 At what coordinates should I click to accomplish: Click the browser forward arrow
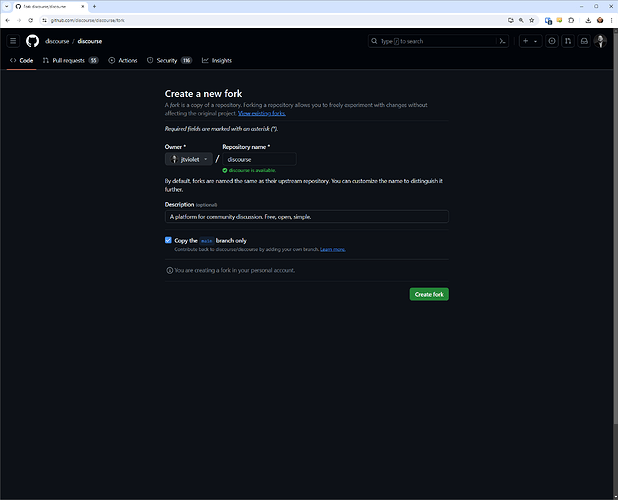[19, 20]
